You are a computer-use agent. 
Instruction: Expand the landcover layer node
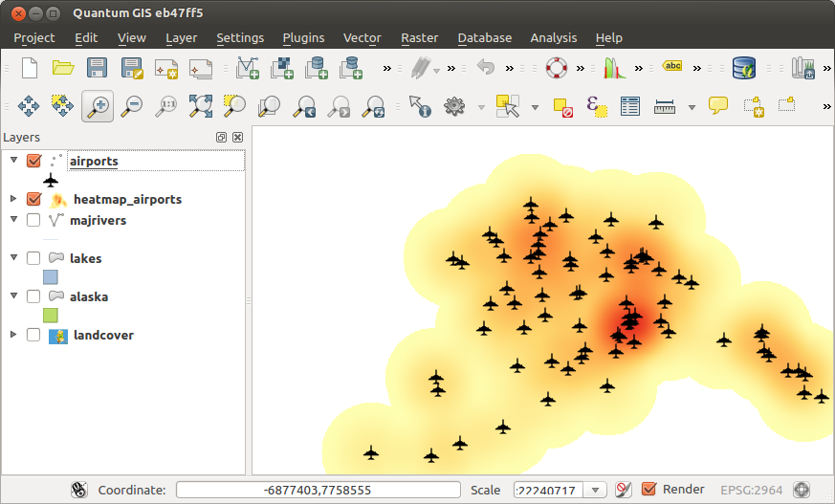(x=13, y=335)
